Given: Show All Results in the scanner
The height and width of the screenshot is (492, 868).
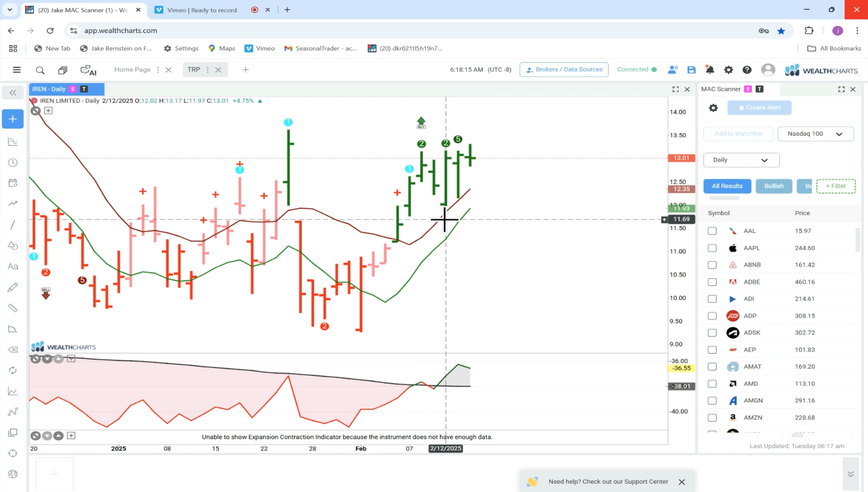Looking at the screenshot, I should click(x=727, y=186).
